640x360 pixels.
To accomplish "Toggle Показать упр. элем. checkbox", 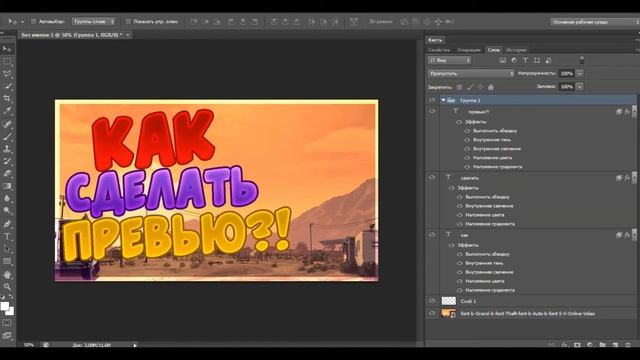I will 128,22.
